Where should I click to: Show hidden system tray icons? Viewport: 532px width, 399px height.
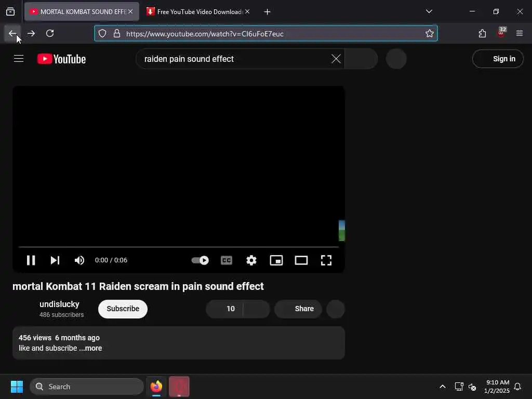coord(443,387)
